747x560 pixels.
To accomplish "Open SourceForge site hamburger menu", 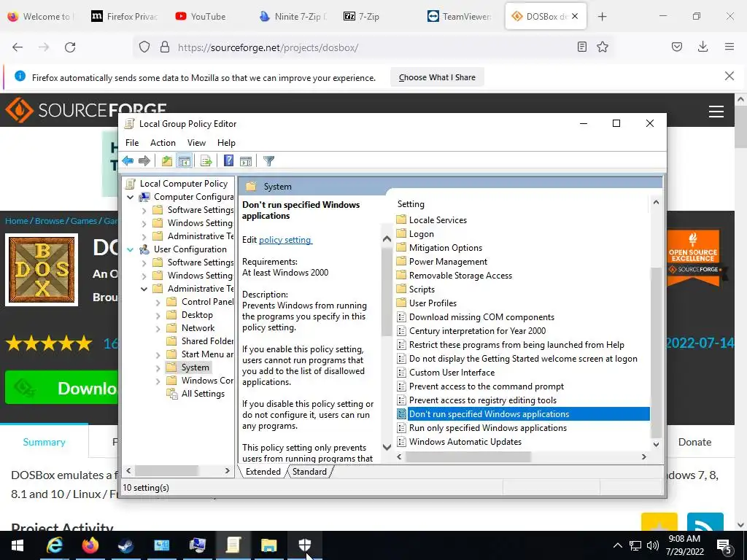I will click(716, 112).
